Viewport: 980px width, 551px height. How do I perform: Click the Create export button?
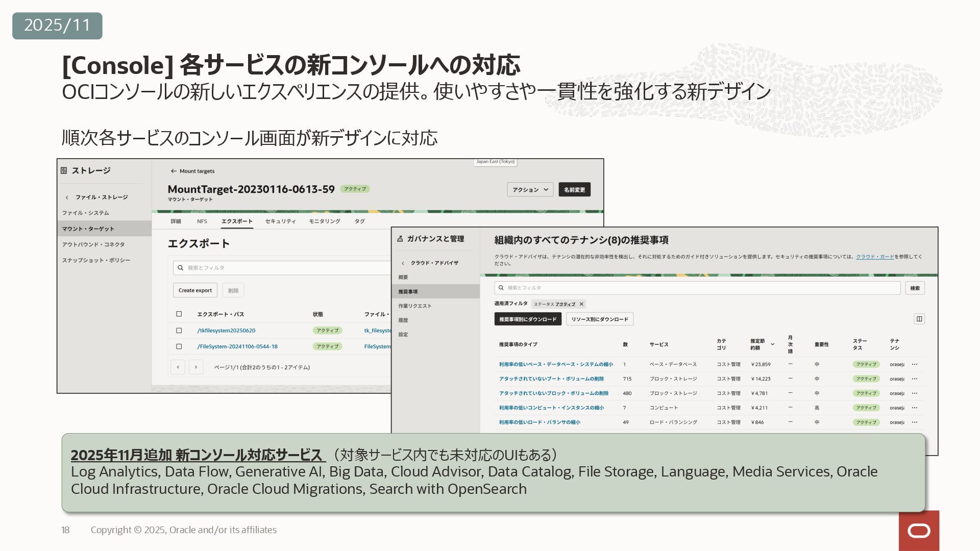pyautogui.click(x=195, y=290)
